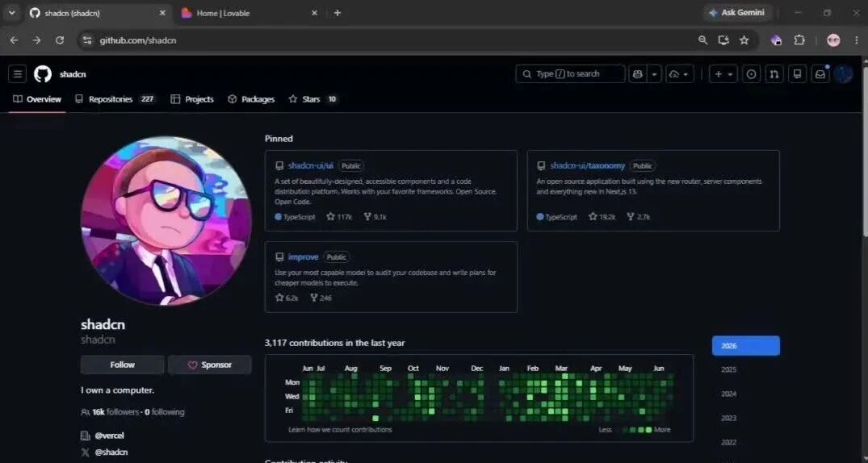Select the 2026 contribution year
Image resolution: width=868 pixels, height=463 pixels.
coord(745,346)
